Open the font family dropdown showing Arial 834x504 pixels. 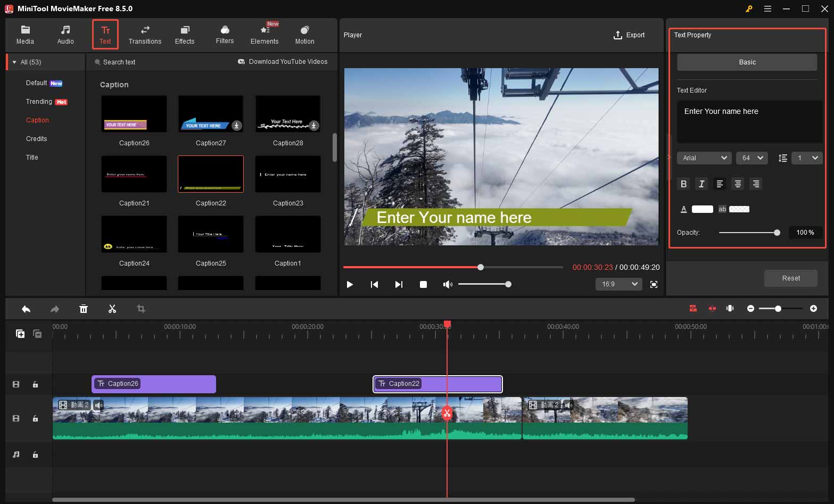tap(704, 158)
